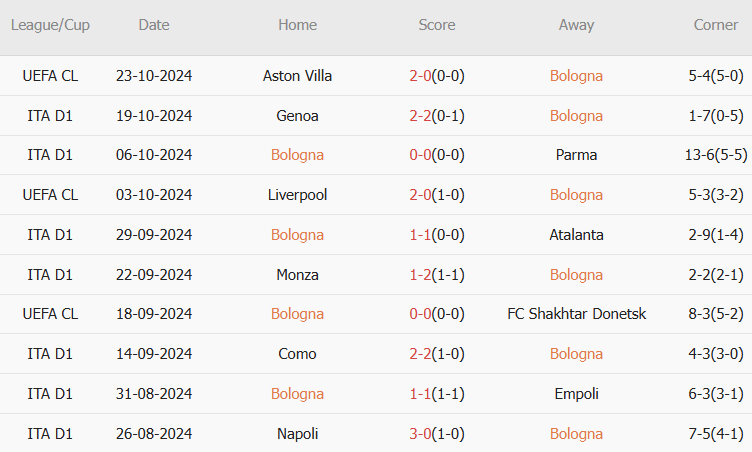This screenshot has height=452, width=752.
Task: Open the Genoa team link
Action: [297, 116]
